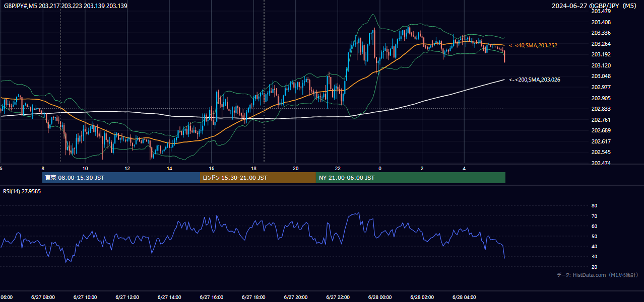Click RSI scale value 30
The height and width of the screenshot is (302, 644).
click(x=594, y=257)
